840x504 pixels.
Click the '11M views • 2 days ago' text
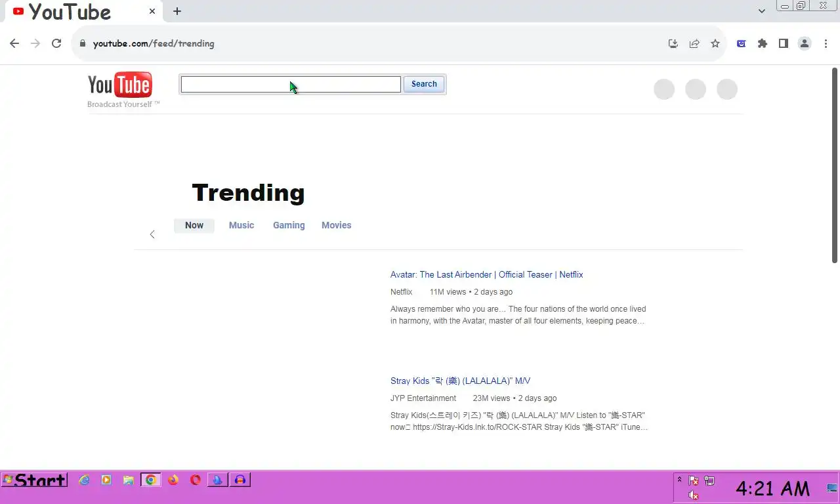point(471,292)
